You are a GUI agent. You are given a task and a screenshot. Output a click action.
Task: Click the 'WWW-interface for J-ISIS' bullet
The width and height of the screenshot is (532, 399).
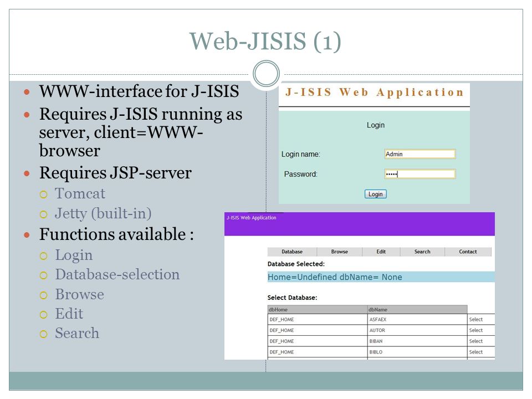click(139, 91)
